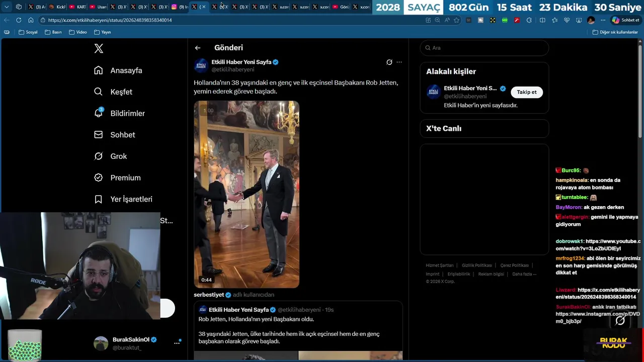Click the address bar URL
The image size is (644, 362).
[110, 20]
